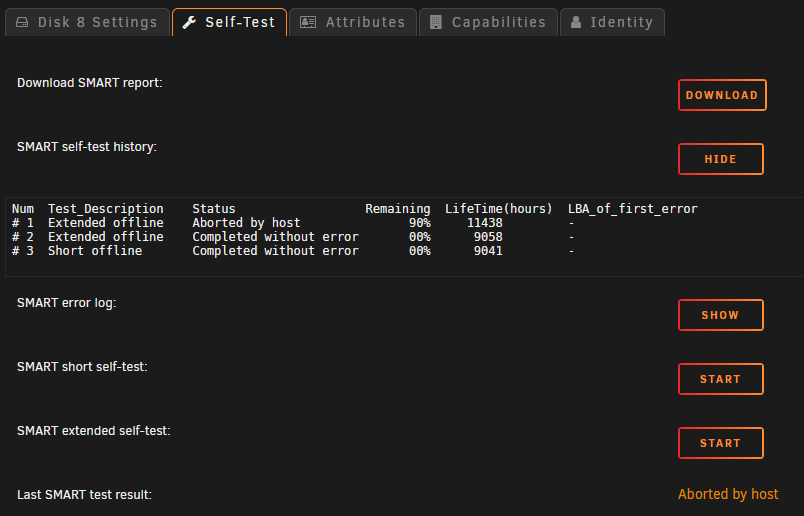The width and height of the screenshot is (804, 516).
Task: Click the 'SMART short self-test:' label
Action: 82,367
